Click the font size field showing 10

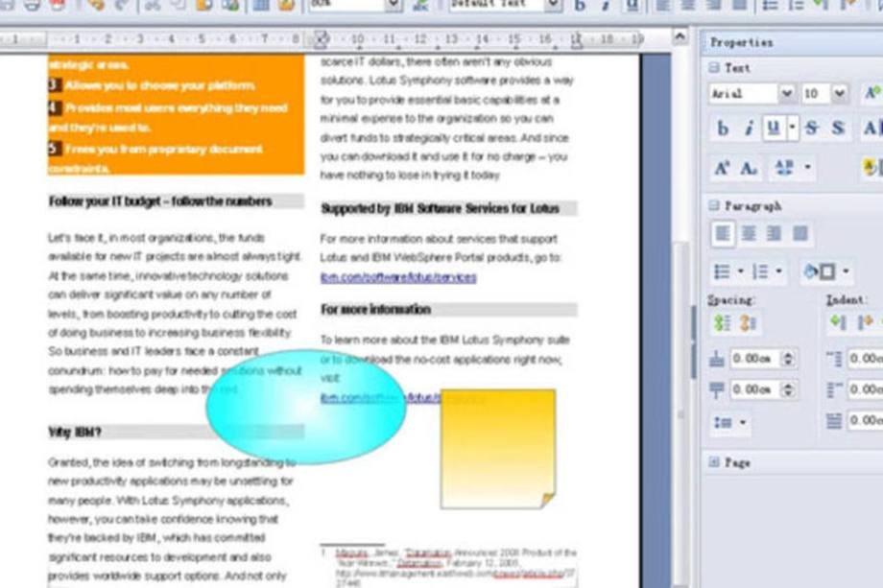point(816,93)
